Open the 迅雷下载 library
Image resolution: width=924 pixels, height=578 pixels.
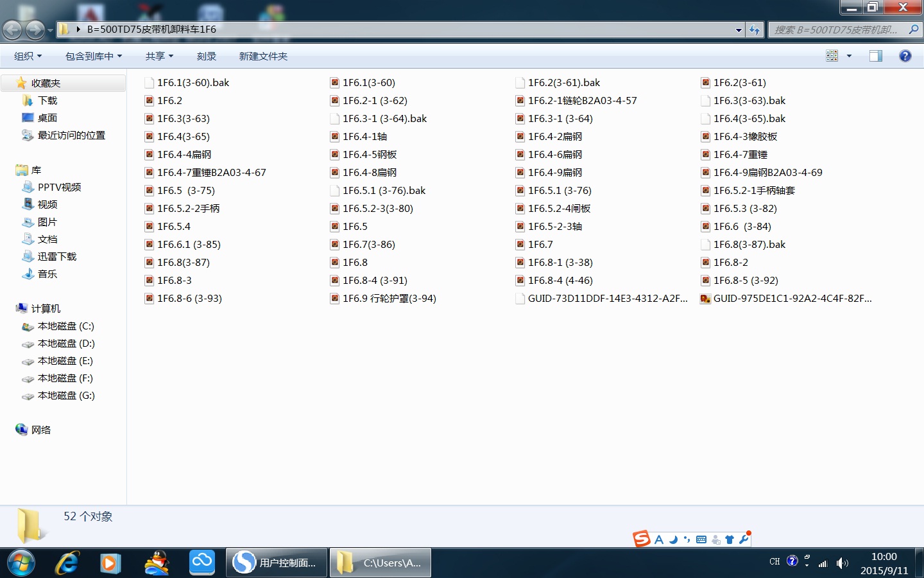click(56, 256)
